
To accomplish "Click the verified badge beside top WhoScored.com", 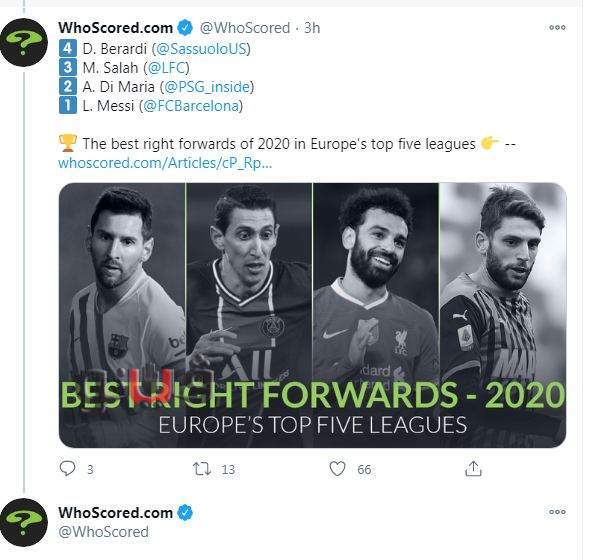I will [x=186, y=28].
